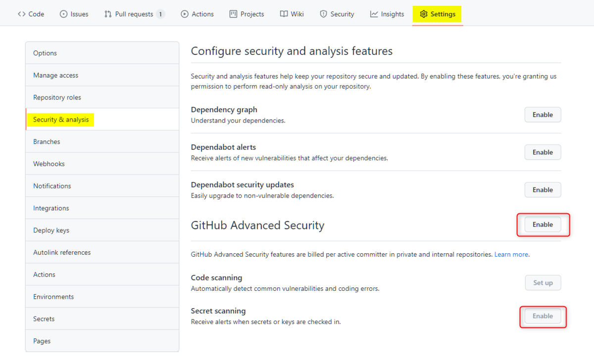Click the Insights graph icon

coord(374,14)
